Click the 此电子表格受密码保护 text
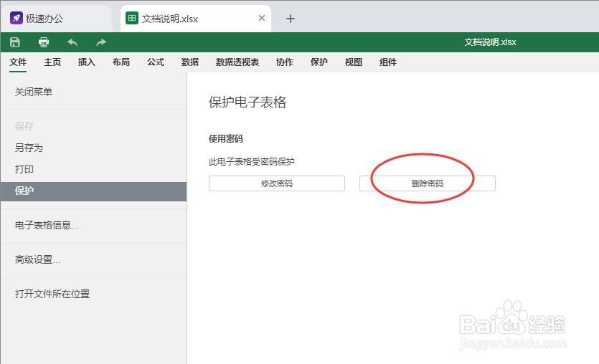The image size is (599, 364). click(x=251, y=162)
